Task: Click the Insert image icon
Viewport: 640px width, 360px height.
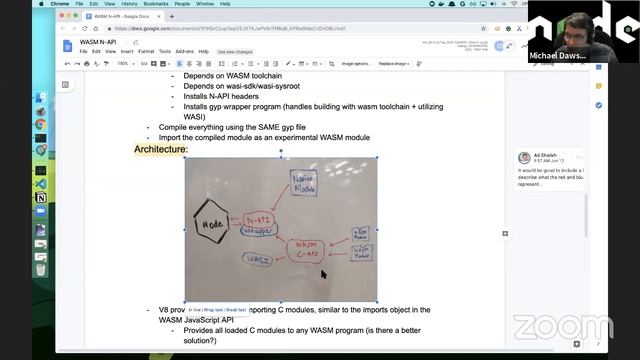Action: pyautogui.click(x=163, y=64)
